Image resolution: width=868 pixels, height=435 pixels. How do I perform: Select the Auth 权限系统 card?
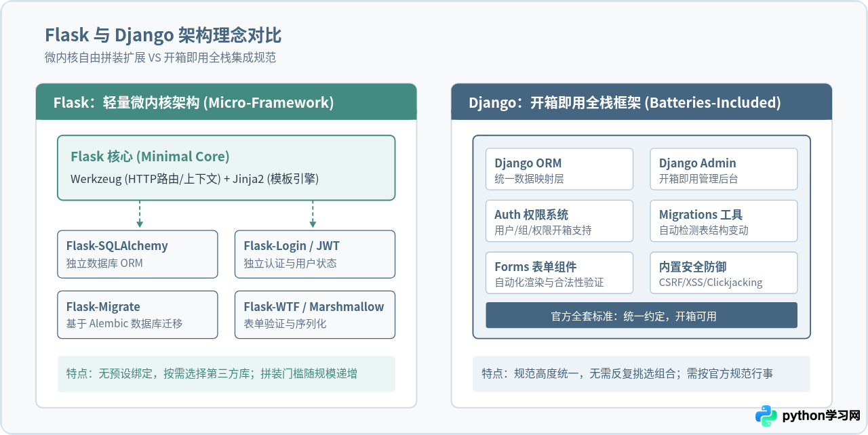point(559,221)
